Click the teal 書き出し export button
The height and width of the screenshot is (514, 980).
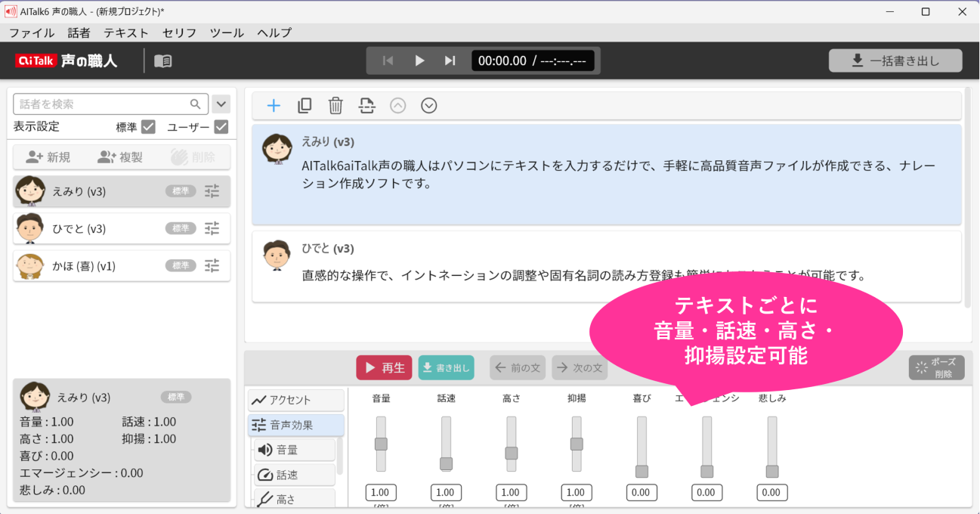pos(447,367)
